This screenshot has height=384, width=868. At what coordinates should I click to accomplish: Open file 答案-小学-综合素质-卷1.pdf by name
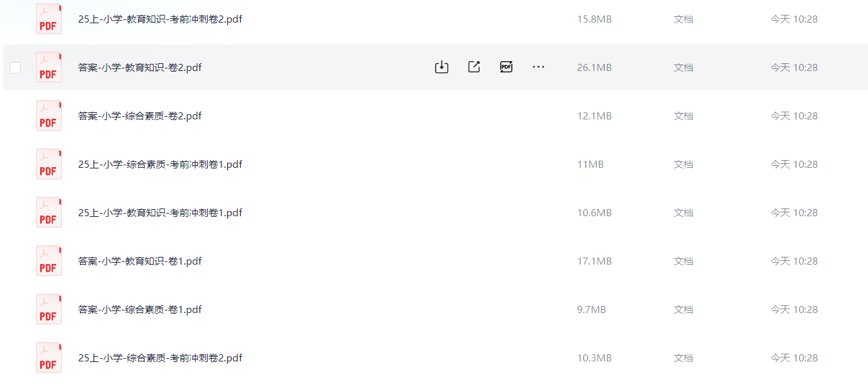click(x=140, y=310)
